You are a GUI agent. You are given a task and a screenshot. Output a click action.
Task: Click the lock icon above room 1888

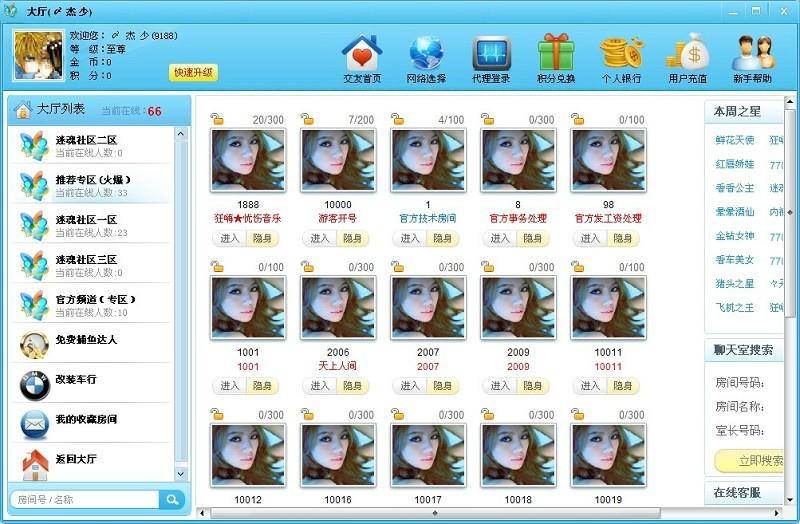pyautogui.click(x=217, y=120)
